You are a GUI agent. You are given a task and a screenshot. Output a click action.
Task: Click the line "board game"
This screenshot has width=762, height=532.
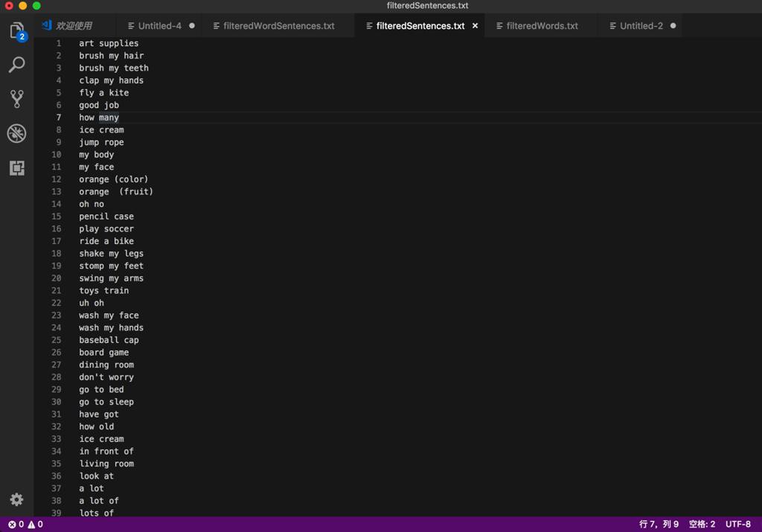click(104, 353)
